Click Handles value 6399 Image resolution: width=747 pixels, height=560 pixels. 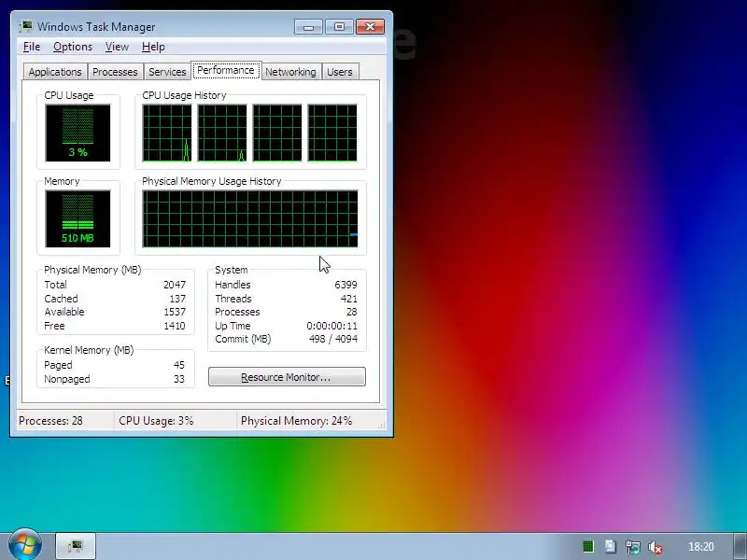click(x=345, y=285)
